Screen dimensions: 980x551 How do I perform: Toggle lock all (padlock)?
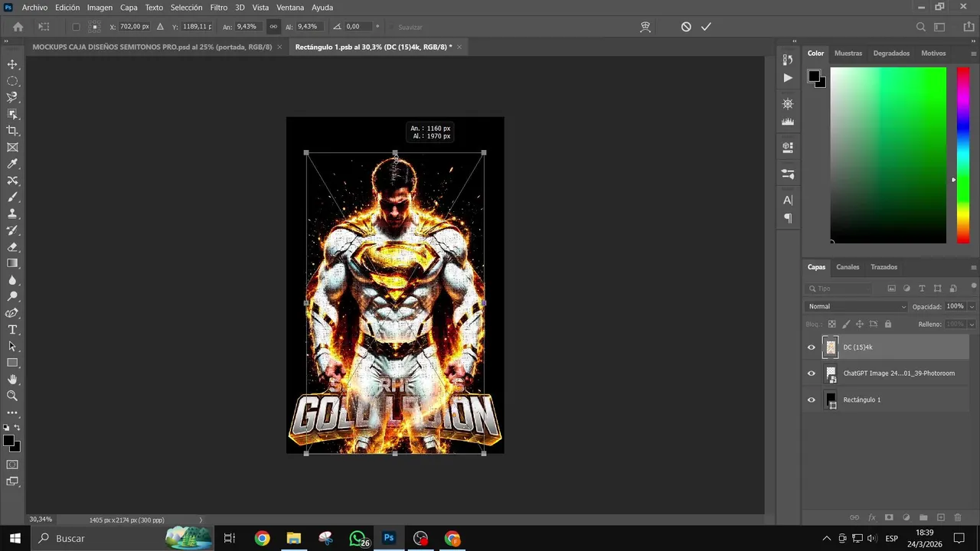(887, 324)
